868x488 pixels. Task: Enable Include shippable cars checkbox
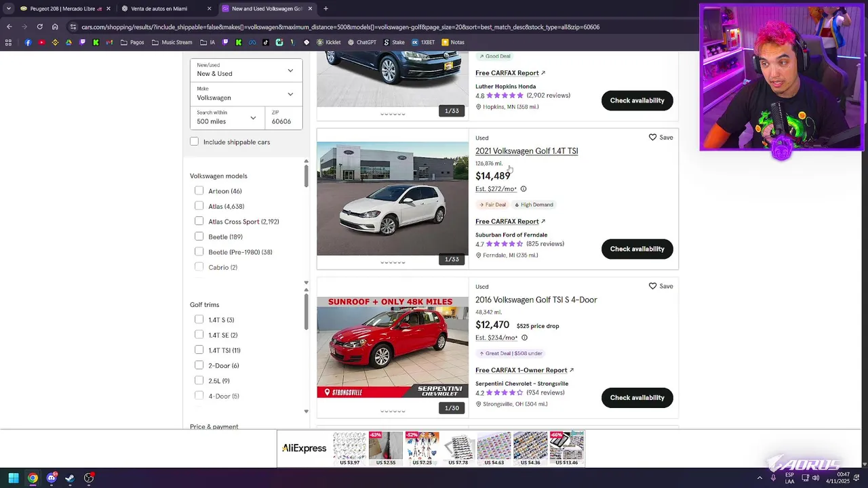tap(195, 142)
